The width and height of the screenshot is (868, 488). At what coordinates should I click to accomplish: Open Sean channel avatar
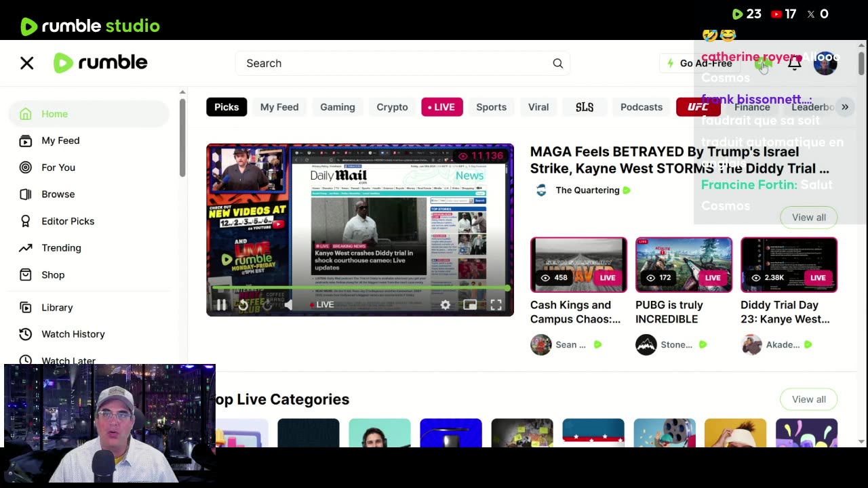tap(541, 345)
